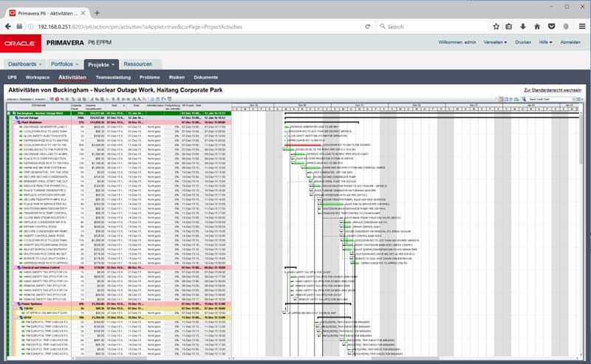Open the Portfolios tab dropdown arrow
Viewport: 591px width, 364px height.
[77, 64]
